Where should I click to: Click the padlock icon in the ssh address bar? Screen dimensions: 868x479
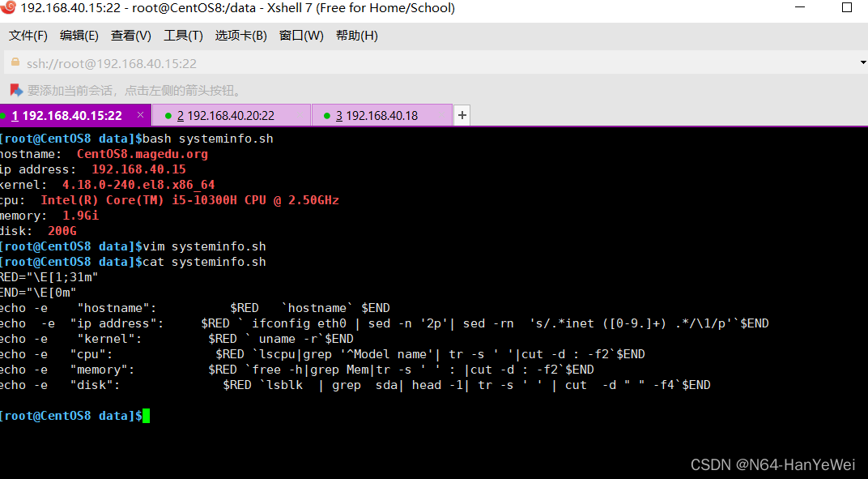(17, 62)
